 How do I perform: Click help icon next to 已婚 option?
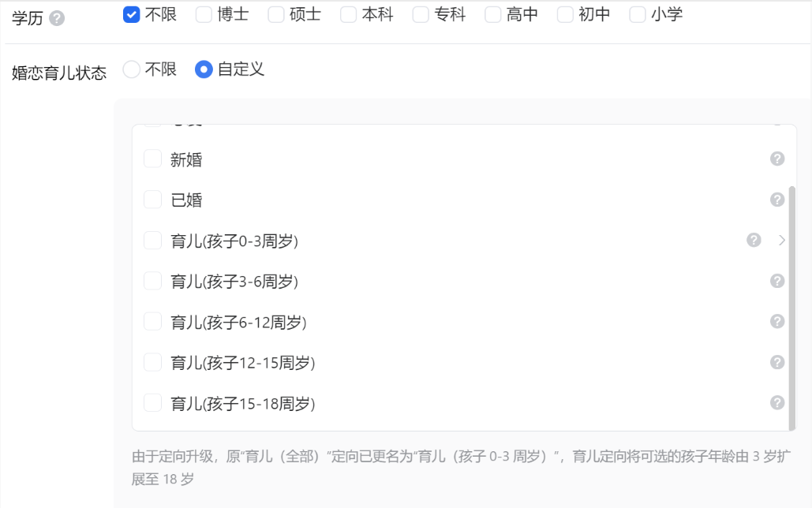tap(776, 199)
